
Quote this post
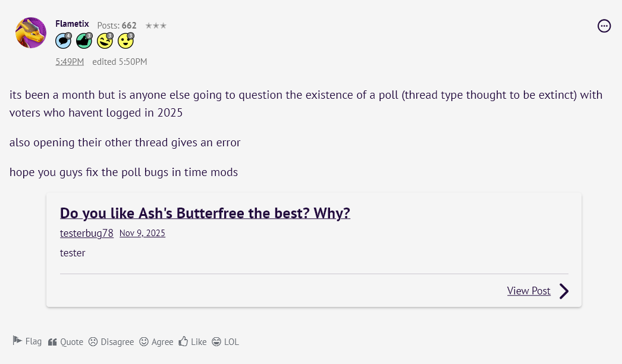65,342
